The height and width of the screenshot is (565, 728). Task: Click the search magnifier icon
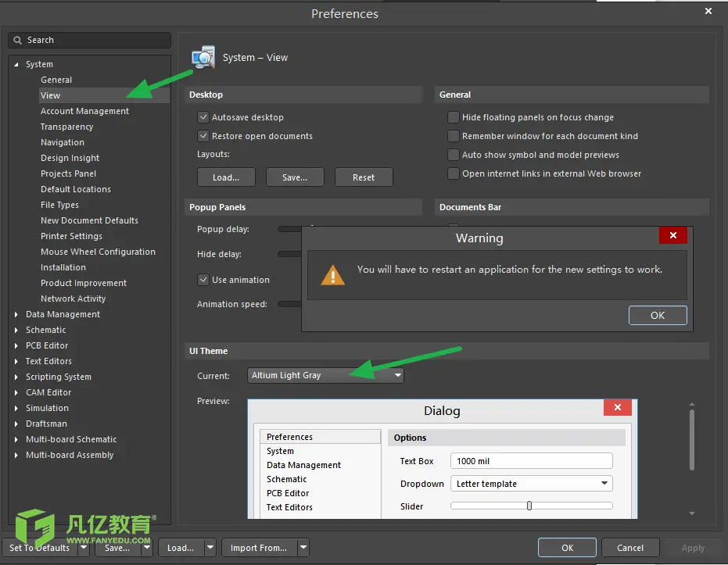click(18, 41)
